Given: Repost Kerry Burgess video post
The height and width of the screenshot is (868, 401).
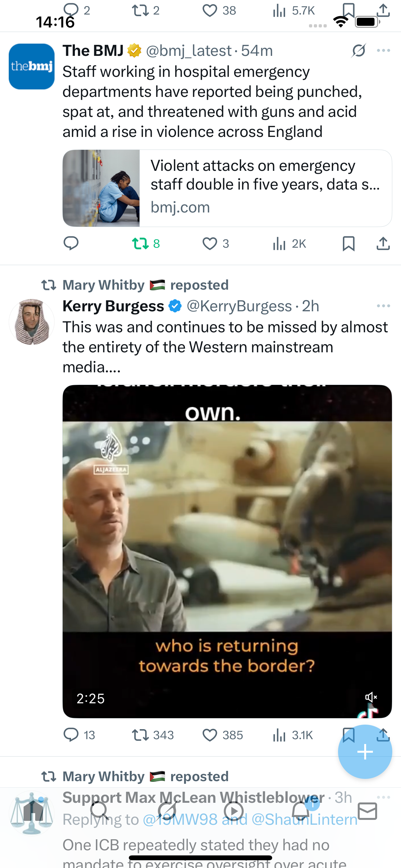Looking at the screenshot, I should coord(140,735).
